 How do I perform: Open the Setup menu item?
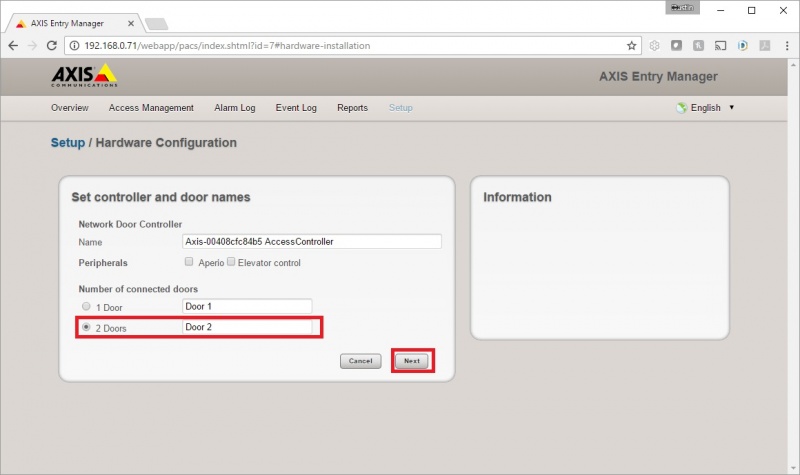click(401, 108)
